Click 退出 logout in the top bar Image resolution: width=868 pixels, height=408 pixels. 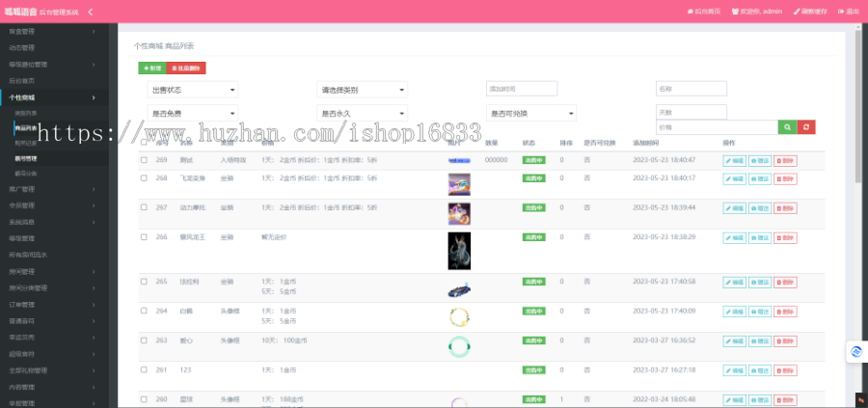click(849, 12)
